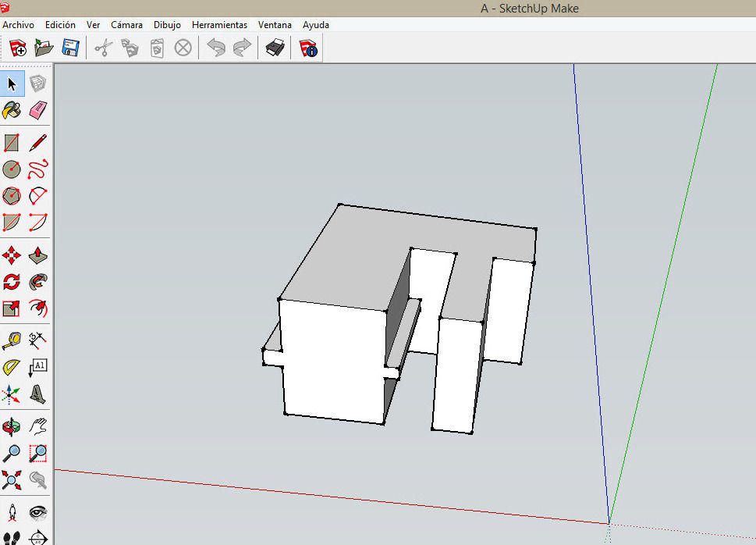Save the model with floppy icon
Image resolution: width=756 pixels, height=545 pixels.
click(70, 48)
